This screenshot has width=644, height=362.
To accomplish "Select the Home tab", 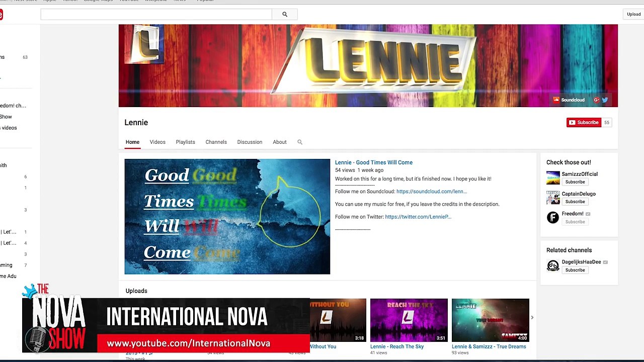I will [132, 142].
